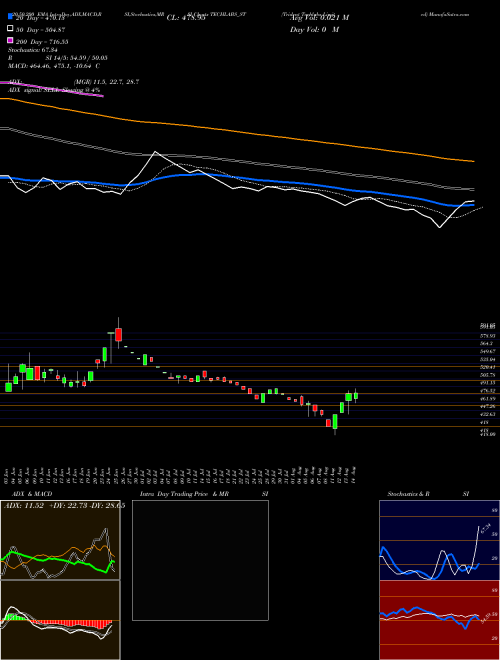Click the MACD values readout line
The height and width of the screenshot is (660, 500).
coord(53,66)
